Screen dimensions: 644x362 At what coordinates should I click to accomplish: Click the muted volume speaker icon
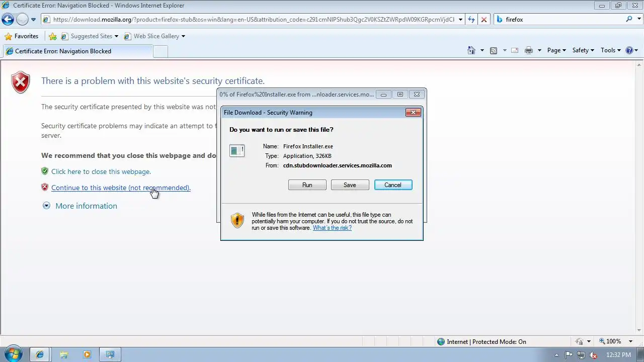593,355
